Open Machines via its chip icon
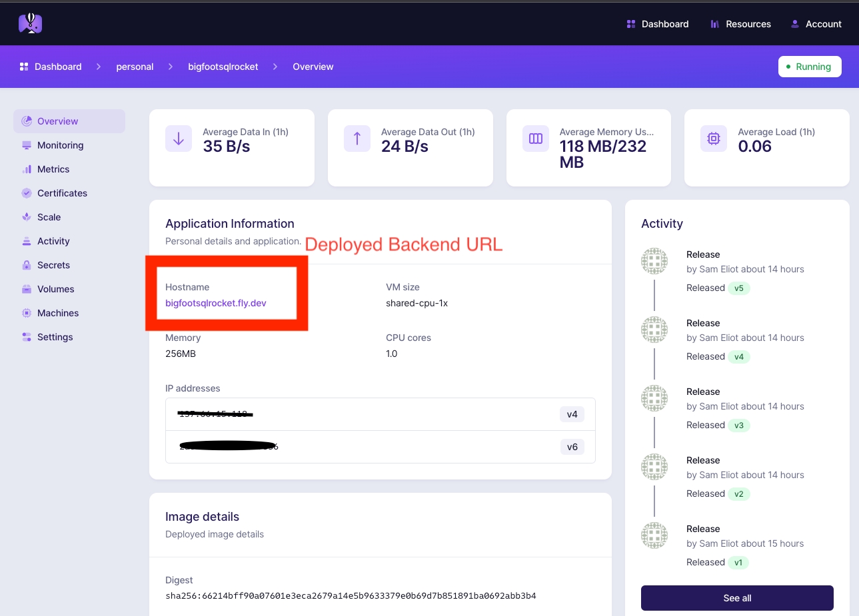Screen dimensions: 859x616 click(x=27, y=313)
